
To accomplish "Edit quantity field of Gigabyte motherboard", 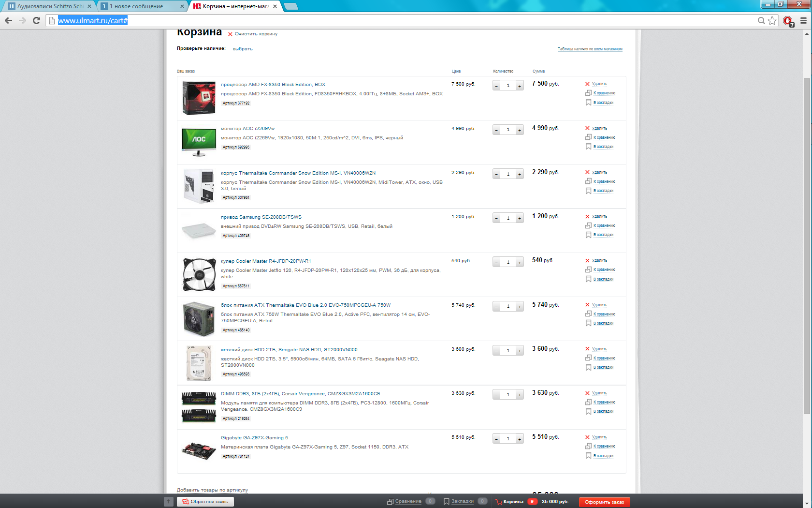I will 508,439.
